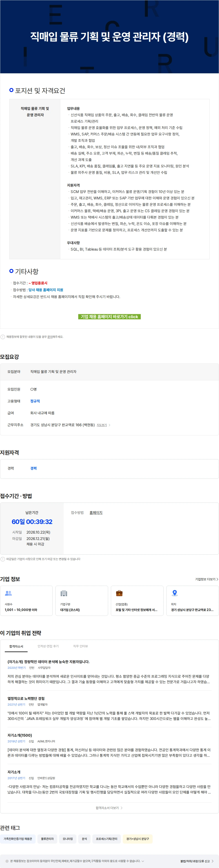The width and height of the screenshot is (219, 868).
Task: Expand the copyright notice dropdown arrow
Action: [143, 861]
